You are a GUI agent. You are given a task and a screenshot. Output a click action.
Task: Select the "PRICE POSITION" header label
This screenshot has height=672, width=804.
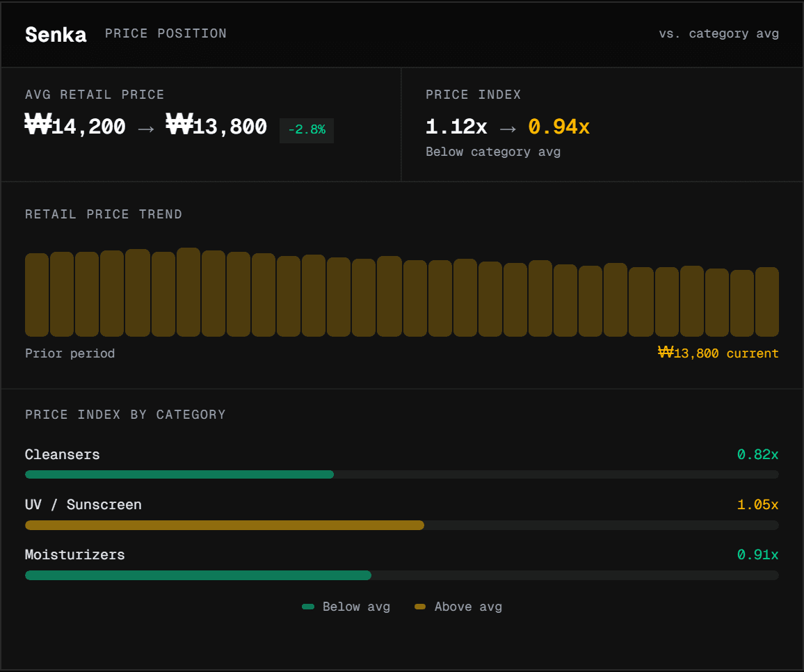[x=166, y=33]
